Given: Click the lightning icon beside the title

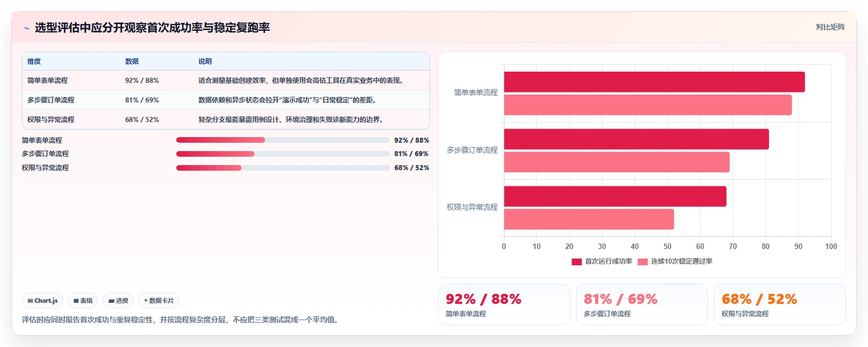Looking at the screenshot, I should pyautogui.click(x=26, y=28).
